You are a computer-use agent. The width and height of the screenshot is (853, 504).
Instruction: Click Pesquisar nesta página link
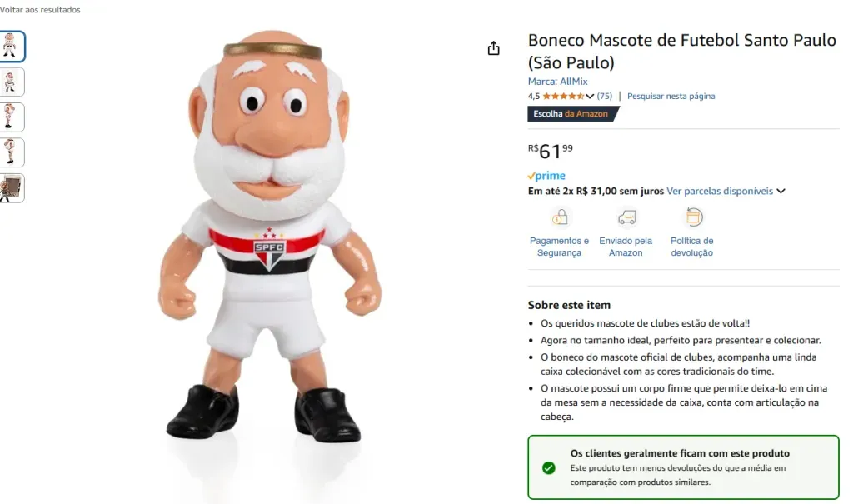click(x=671, y=97)
